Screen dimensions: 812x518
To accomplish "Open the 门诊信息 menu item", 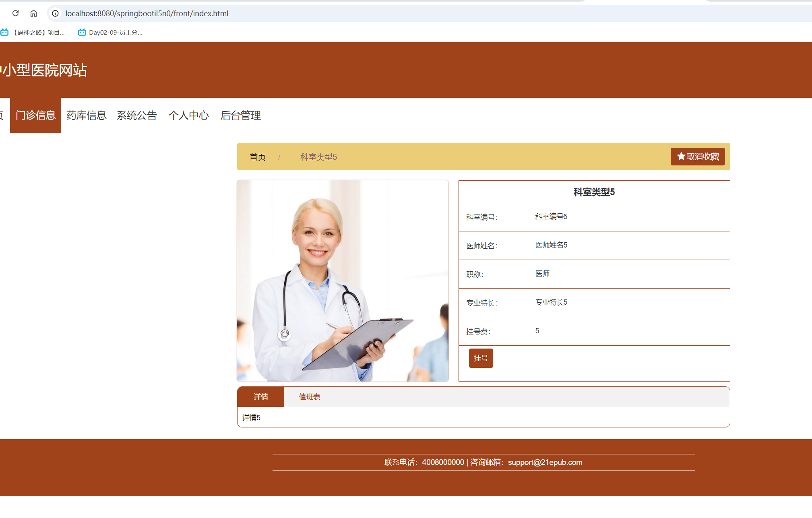I will pyautogui.click(x=35, y=116).
